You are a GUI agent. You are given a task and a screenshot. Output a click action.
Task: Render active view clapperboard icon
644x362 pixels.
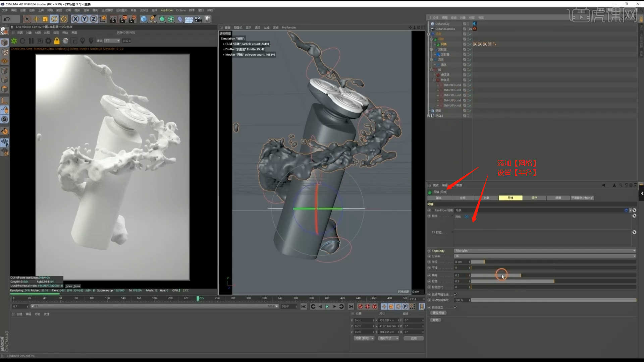[113, 19]
